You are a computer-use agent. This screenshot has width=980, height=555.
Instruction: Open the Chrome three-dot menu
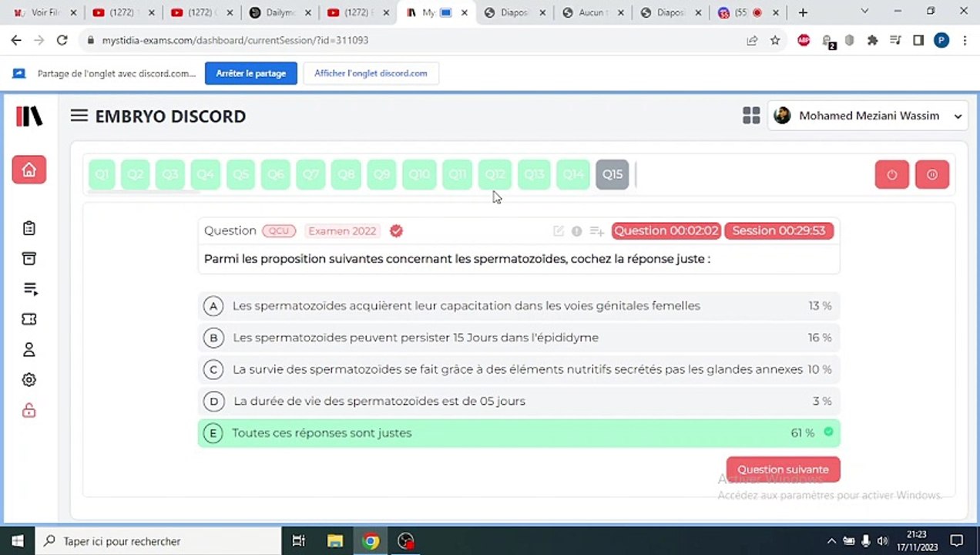point(965,40)
